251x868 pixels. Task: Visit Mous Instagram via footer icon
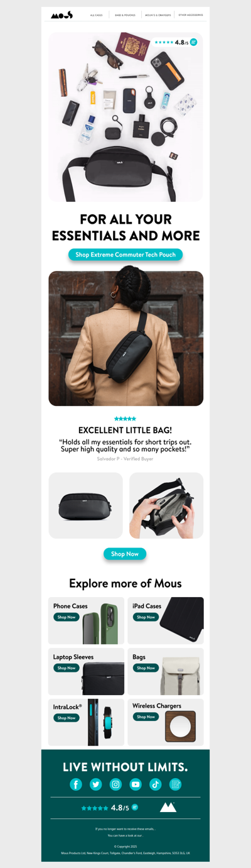[x=116, y=784]
